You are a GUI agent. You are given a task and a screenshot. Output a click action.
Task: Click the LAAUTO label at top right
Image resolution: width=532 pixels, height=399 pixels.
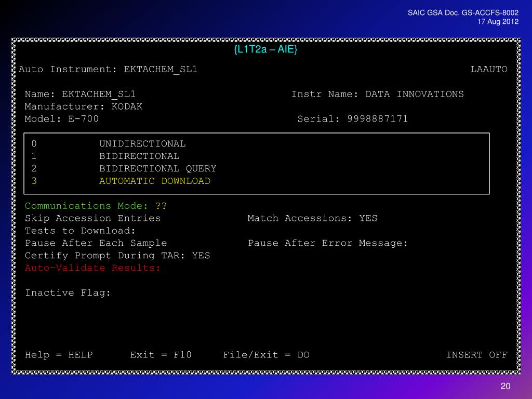click(489, 69)
